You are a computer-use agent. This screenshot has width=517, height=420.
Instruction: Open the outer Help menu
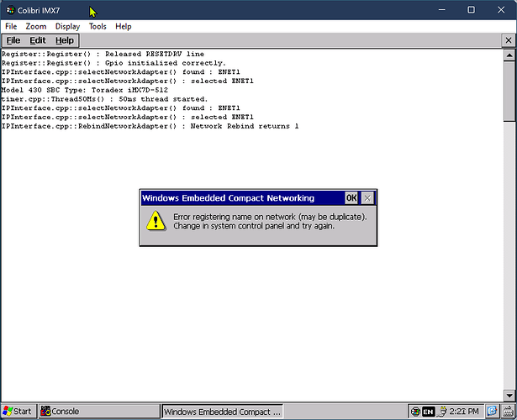124,26
